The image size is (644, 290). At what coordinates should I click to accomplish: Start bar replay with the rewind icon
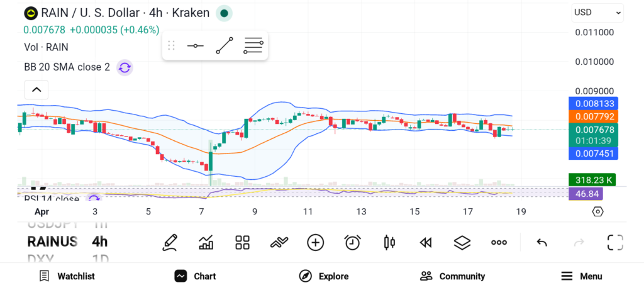pos(426,242)
